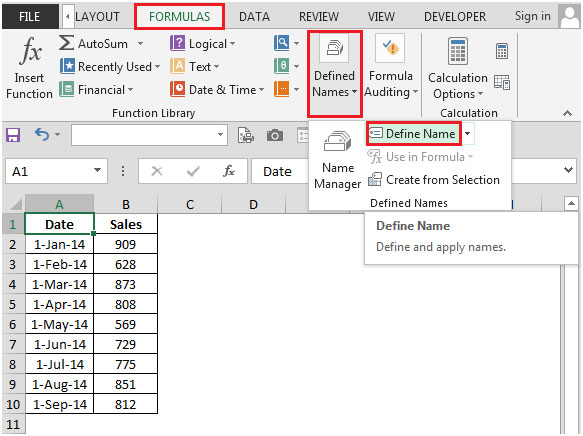
Task: Select column C header
Action: (190, 204)
